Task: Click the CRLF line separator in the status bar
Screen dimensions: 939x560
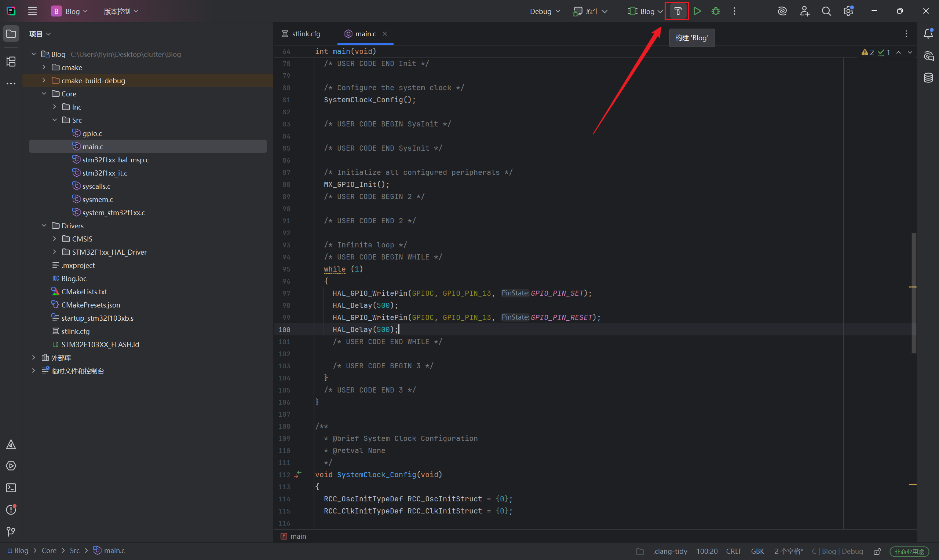Action: pyautogui.click(x=734, y=551)
